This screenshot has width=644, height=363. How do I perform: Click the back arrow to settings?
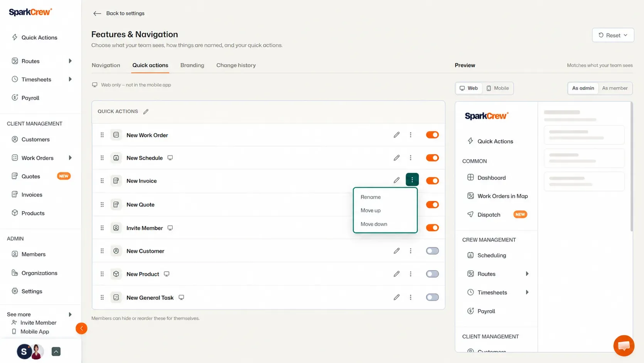pyautogui.click(x=97, y=13)
